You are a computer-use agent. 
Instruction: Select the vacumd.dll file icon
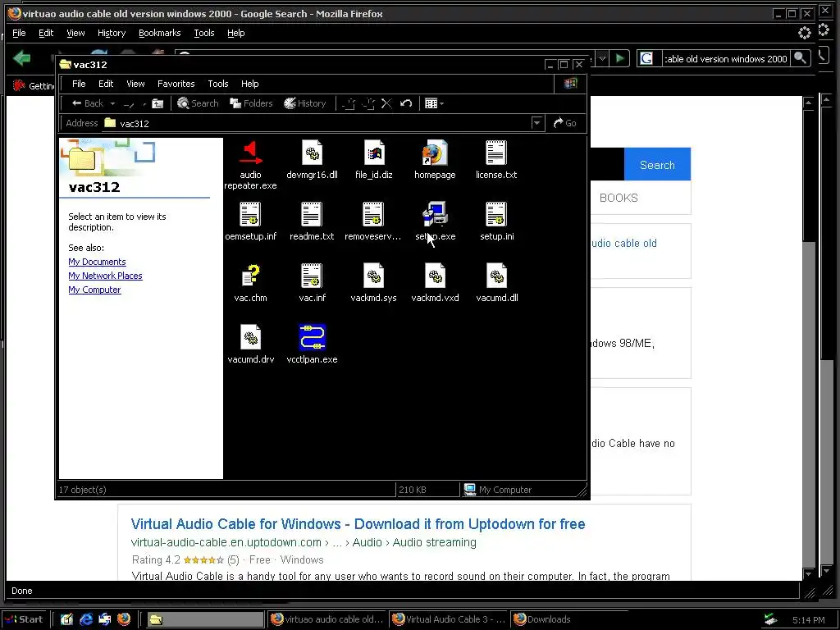(496, 276)
